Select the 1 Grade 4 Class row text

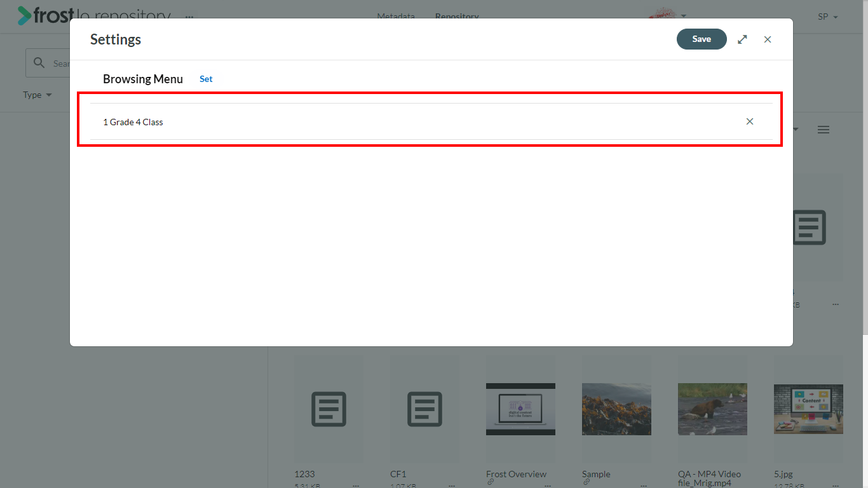[x=133, y=122]
